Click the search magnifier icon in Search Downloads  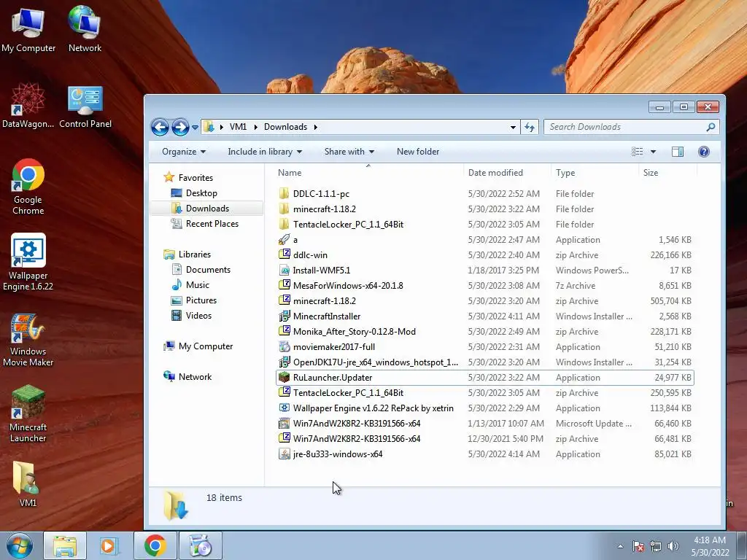tap(711, 127)
